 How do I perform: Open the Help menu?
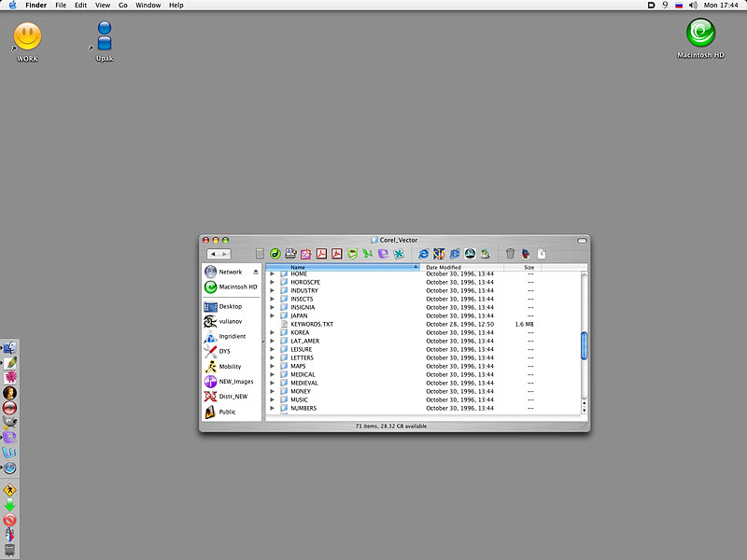click(176, 6)
